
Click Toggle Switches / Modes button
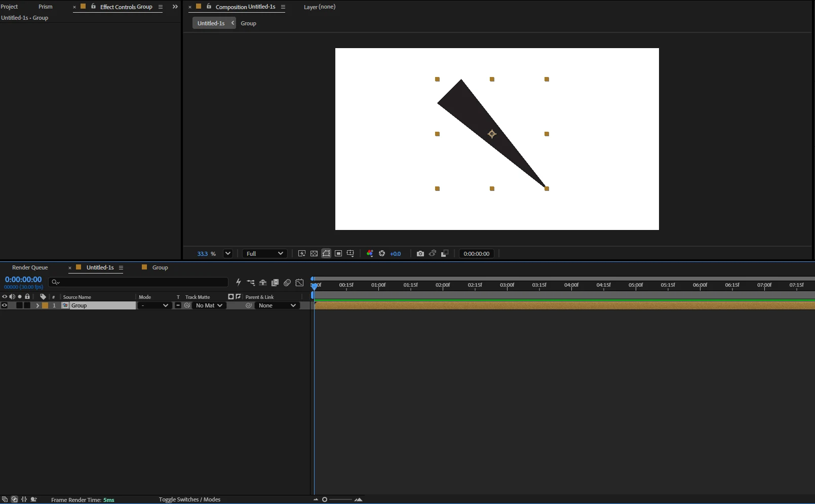[x=189, y=499]
